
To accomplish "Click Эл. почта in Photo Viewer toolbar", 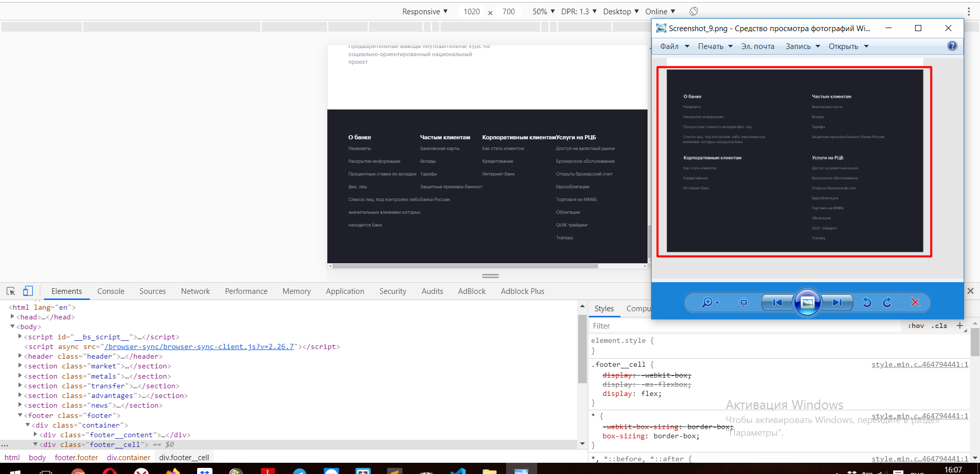I will coord(758,46).
